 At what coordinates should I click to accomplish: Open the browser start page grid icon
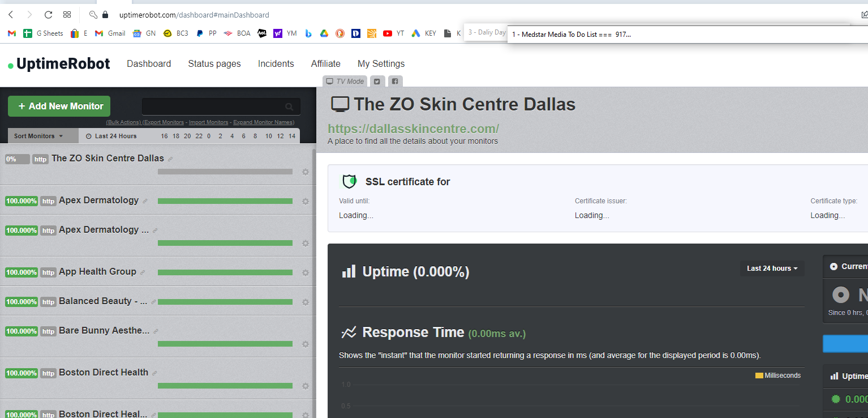point(67,15)
